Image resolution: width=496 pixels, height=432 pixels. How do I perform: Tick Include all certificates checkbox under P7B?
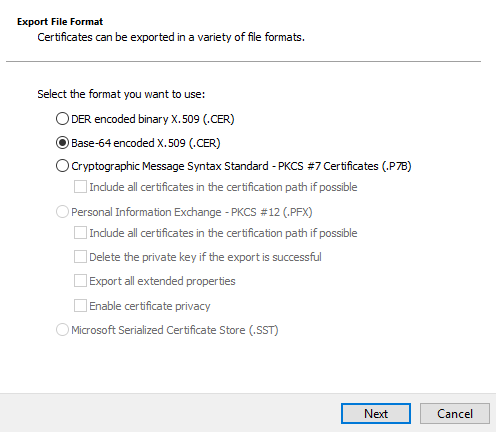point(80,187)
